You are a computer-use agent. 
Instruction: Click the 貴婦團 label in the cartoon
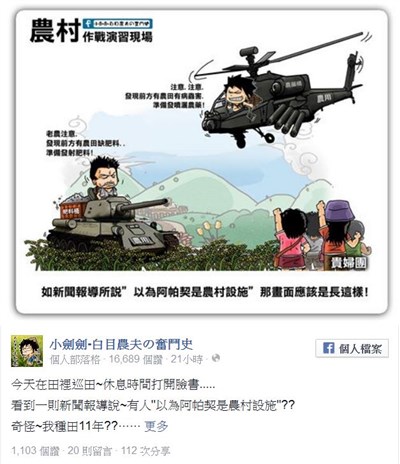(x=348, y=263)
